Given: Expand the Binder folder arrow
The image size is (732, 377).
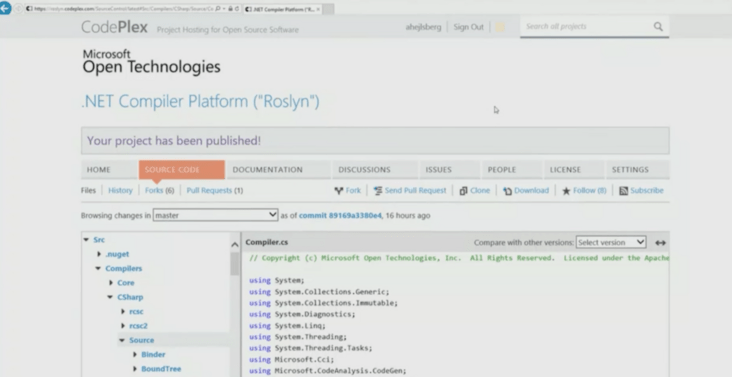Looking at the screenshot, I should point(135,355).
